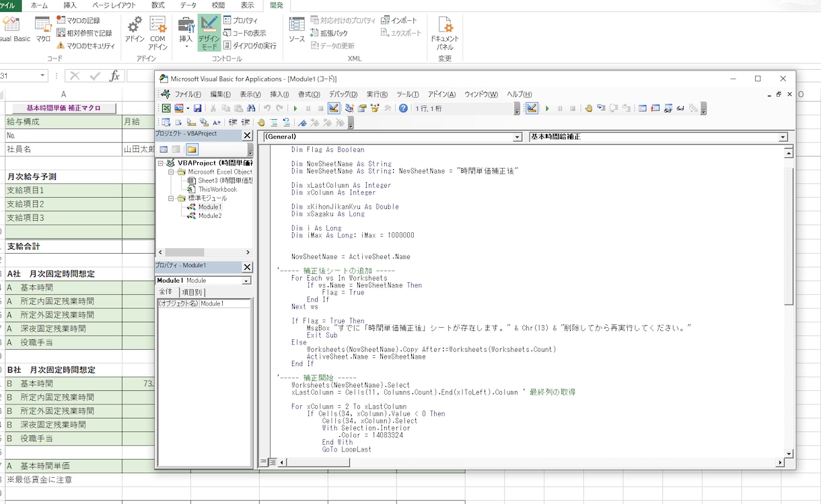
Task: Open Excel Name Box dropdown arrow
Action: pyautogui.click(x=43, y=76)
